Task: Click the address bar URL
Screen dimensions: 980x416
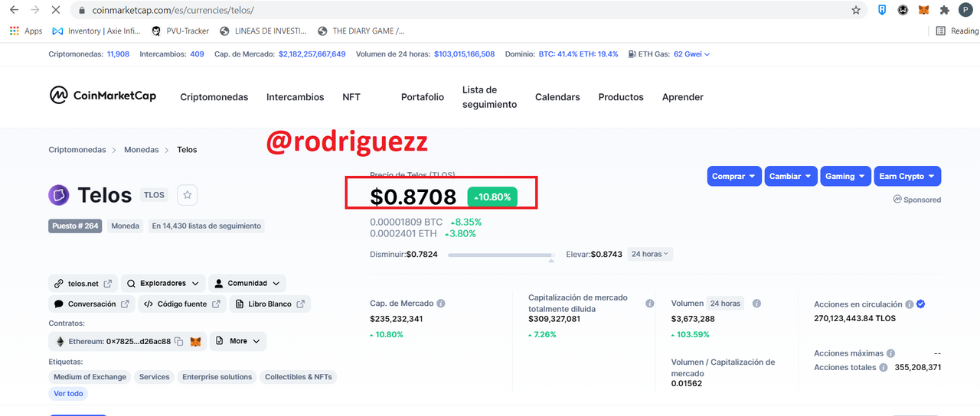Action: click(x=173, y=11)
